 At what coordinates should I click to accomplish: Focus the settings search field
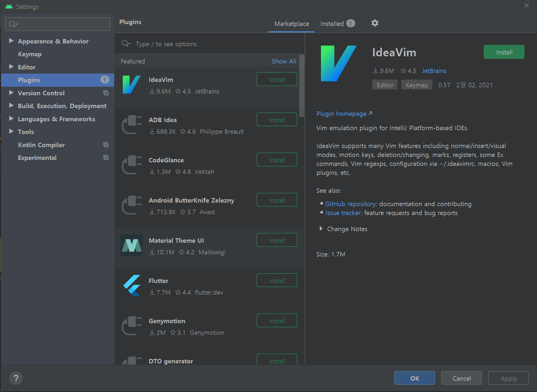(58, 24)
